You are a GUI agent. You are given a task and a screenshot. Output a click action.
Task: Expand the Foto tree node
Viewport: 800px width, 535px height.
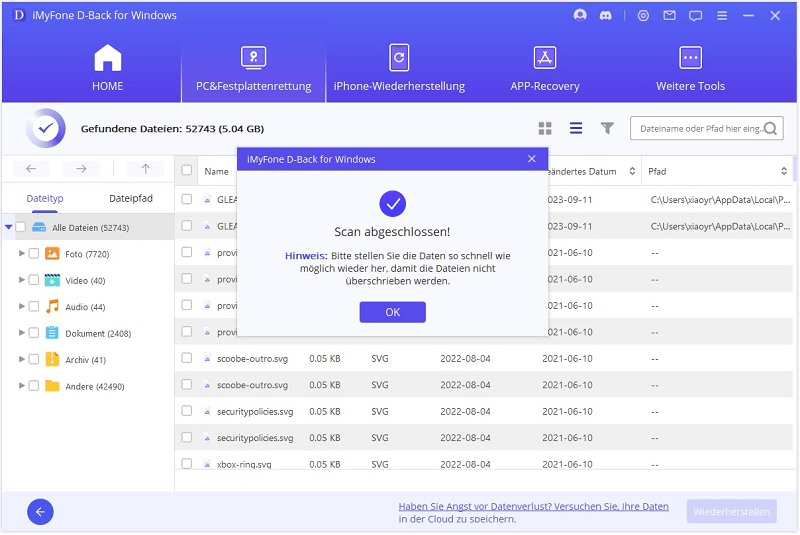pos(21,253)
